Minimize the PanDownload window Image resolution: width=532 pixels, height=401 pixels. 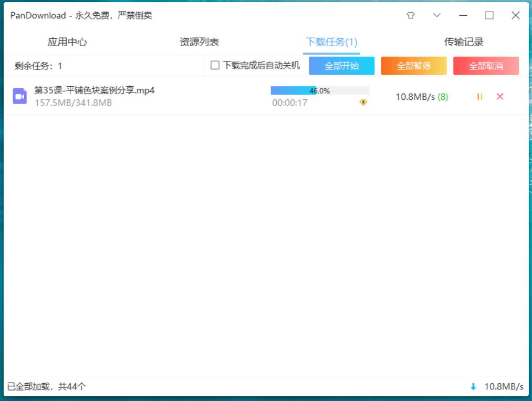point(463,16)
